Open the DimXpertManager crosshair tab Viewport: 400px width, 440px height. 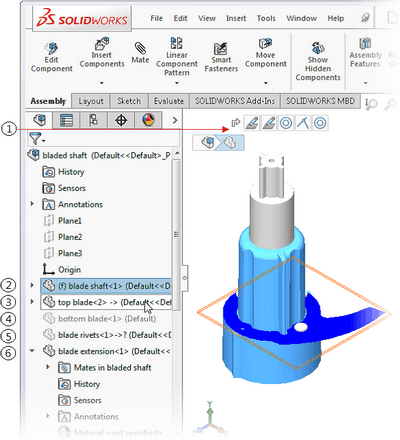coord(121,120)
